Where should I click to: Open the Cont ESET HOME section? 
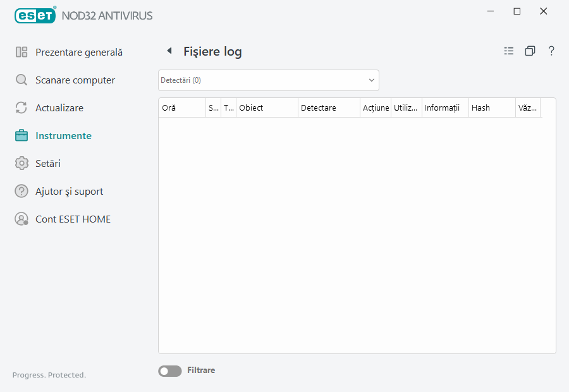click(x=73, y=219)
